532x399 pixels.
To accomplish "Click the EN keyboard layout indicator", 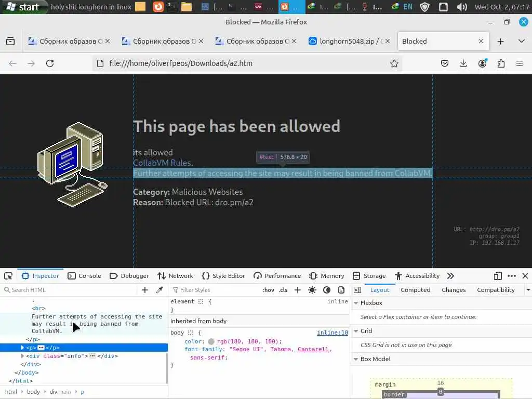I will tap(408, 7).
